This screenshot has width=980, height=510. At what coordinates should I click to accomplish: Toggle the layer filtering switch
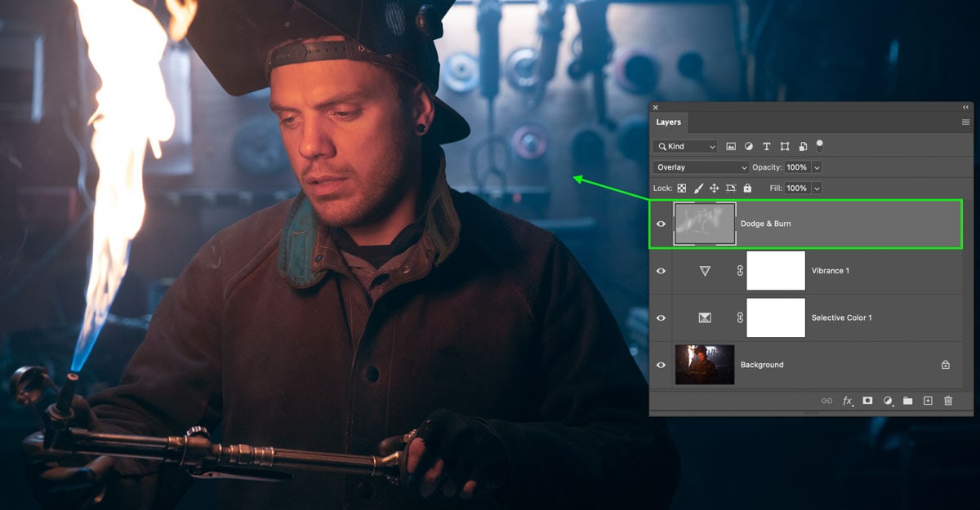[x=819, y=146]
